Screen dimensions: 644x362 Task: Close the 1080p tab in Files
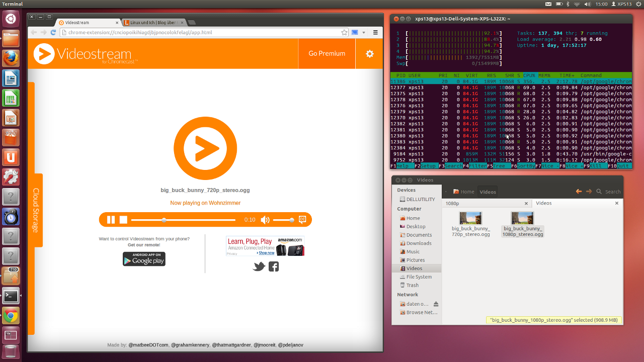point(526,204)
